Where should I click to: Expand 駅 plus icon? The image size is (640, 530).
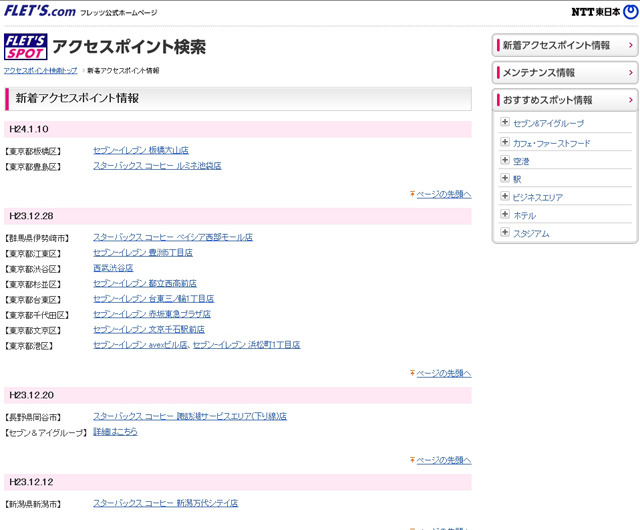point(505,178)
